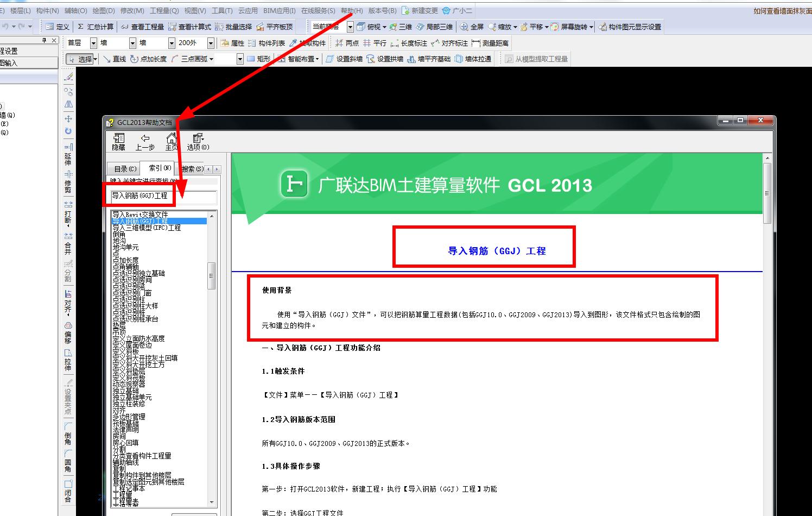The width and height of the screenshot is (812, 516).
Task: Click the index list scrollbar thumb
Action: click(x=212, y=275)
